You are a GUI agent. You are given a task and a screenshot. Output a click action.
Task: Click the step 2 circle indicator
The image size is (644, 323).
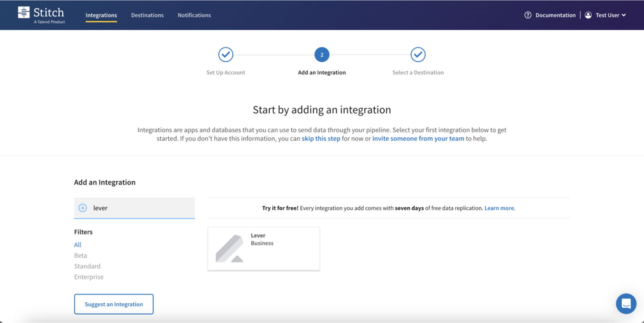(x=321, y=54)
